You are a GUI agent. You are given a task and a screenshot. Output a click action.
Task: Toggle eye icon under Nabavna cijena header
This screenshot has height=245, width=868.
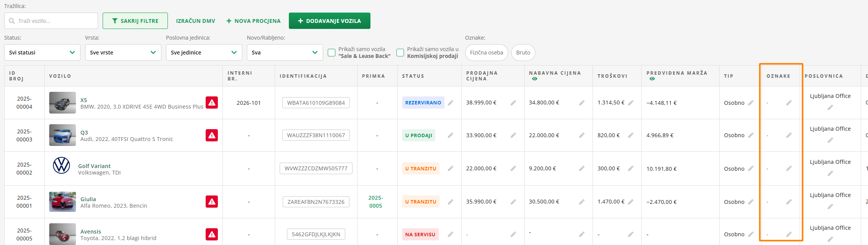(x=535, y=79)
